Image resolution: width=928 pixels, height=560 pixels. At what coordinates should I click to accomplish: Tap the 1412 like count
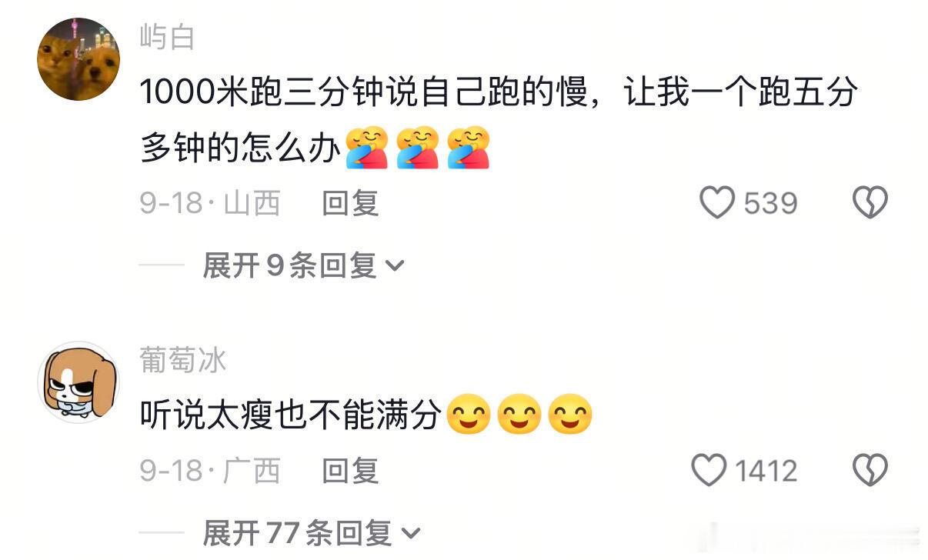click(x=766, y=470)
